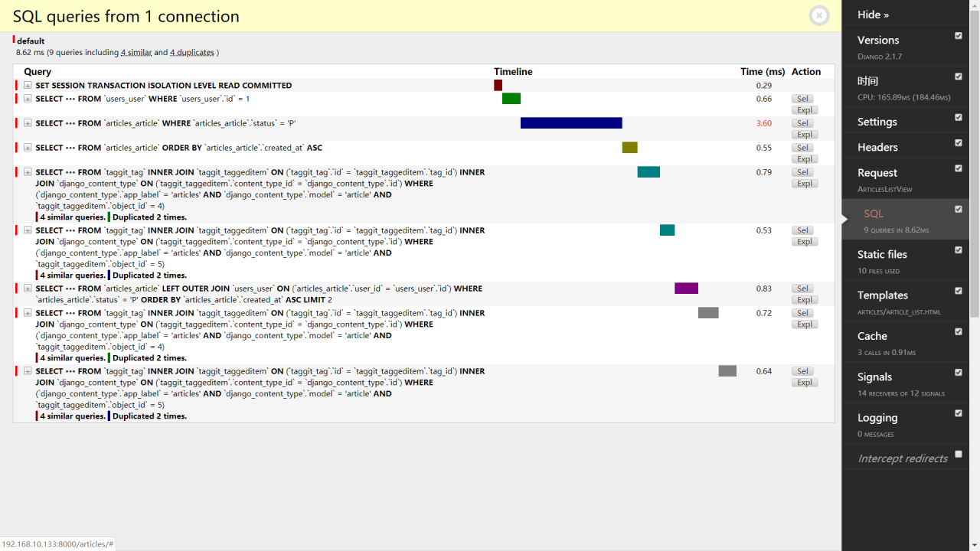Toggle the Signals panel checkbox
The height and width of the screenshot is (551, 980).
click(x=959, y=373)
